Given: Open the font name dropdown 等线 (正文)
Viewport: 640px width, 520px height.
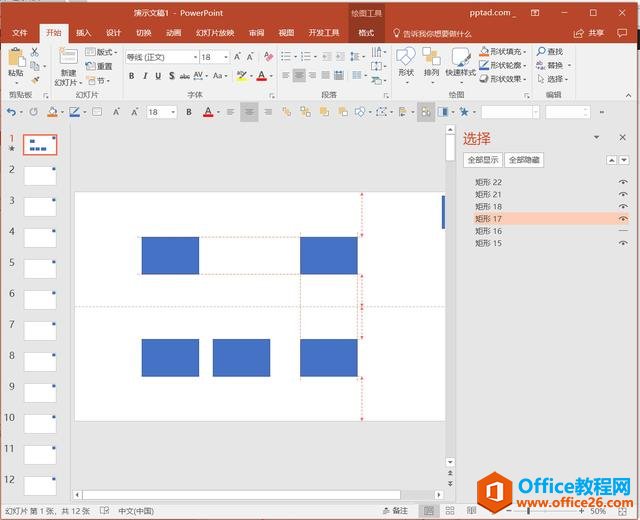Looking at the screenshot, I should (x=161, y=57).
